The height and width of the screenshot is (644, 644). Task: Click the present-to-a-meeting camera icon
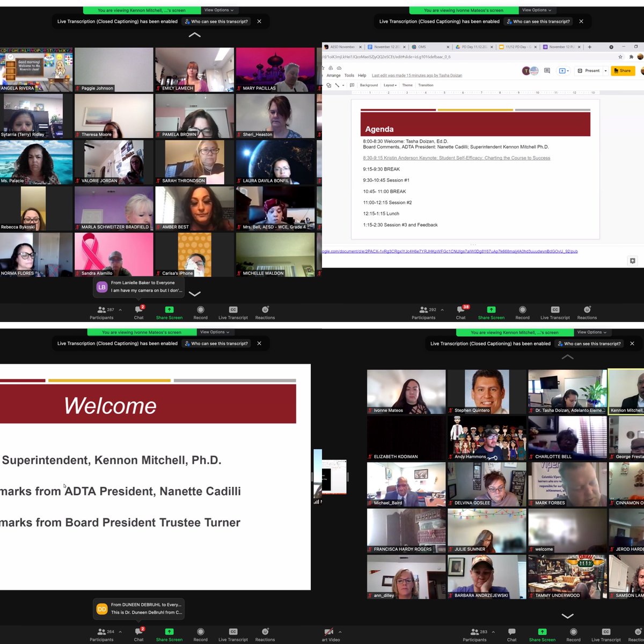pyautogui.click(x=562, y=70)
